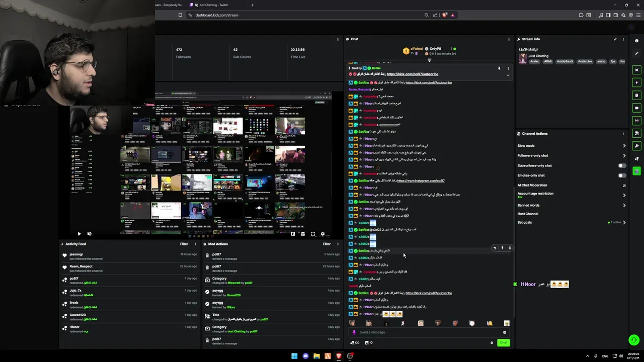Toggle Emotes-only chat switch
Screen dimensions: 644x362
(622, 175)
